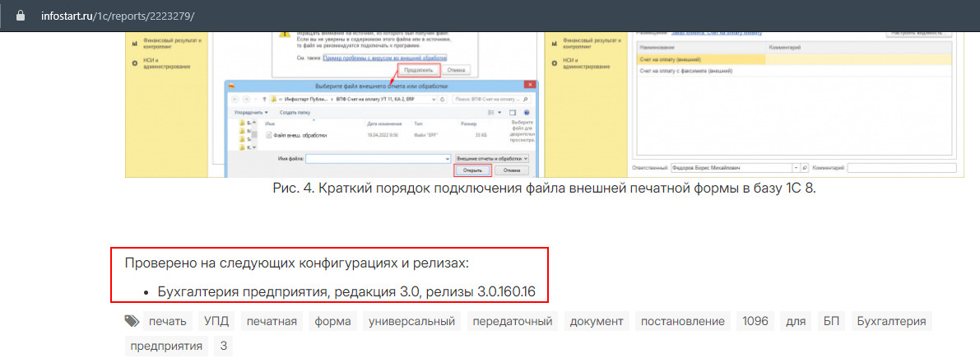Open the tag "передаточный"
The width and height of the screenshot is (980, 363).
pyautogui.click(x=513, y=322)
